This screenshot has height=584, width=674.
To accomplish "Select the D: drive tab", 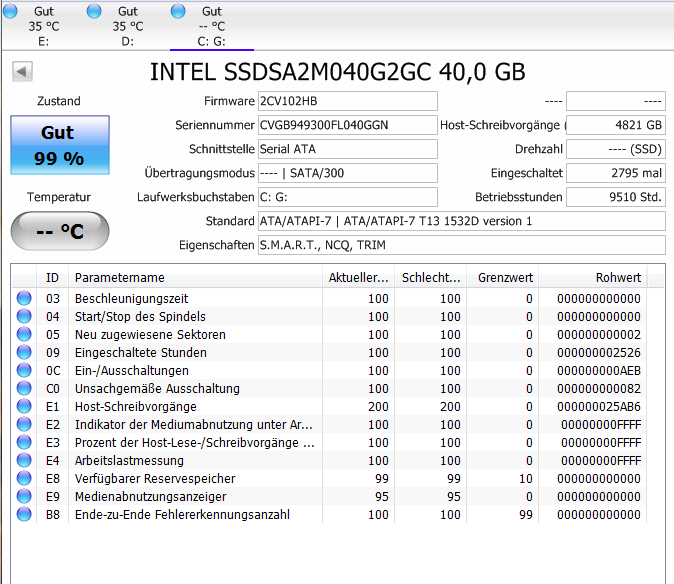I will (x=128, y=26).
